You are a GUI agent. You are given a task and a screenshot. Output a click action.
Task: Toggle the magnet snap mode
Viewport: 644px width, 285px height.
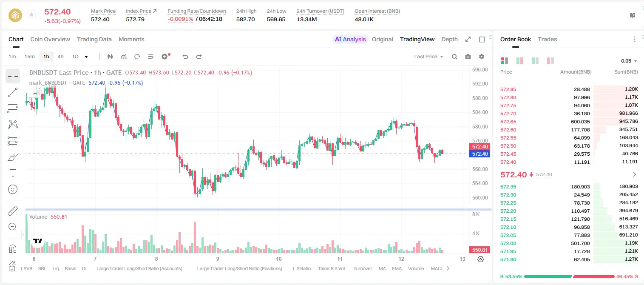(13, 248)
